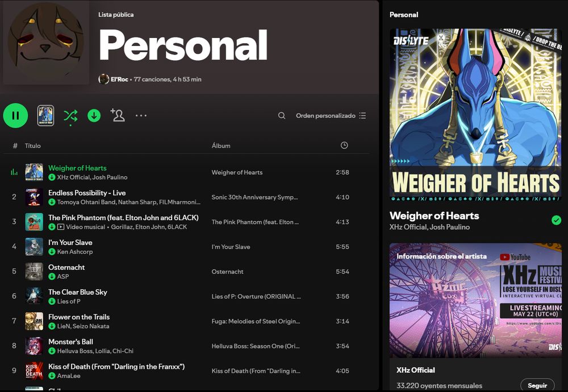The width and height of the screenshot is (568, 392).
Task: Click Josh Paulino artist link in first track row
Action: pyautogui.click(x=110, y=178)
